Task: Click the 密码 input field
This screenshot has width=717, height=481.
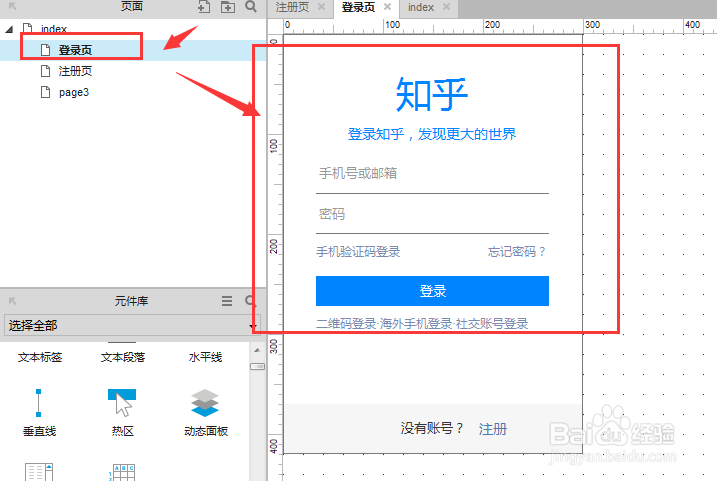Action: [x=432, y=214]
